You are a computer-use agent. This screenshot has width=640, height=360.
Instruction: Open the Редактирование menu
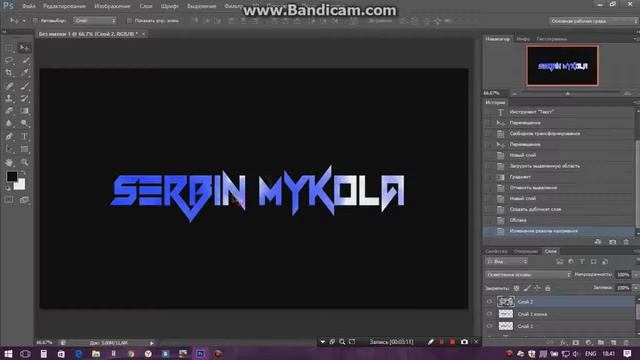(64, 6)
